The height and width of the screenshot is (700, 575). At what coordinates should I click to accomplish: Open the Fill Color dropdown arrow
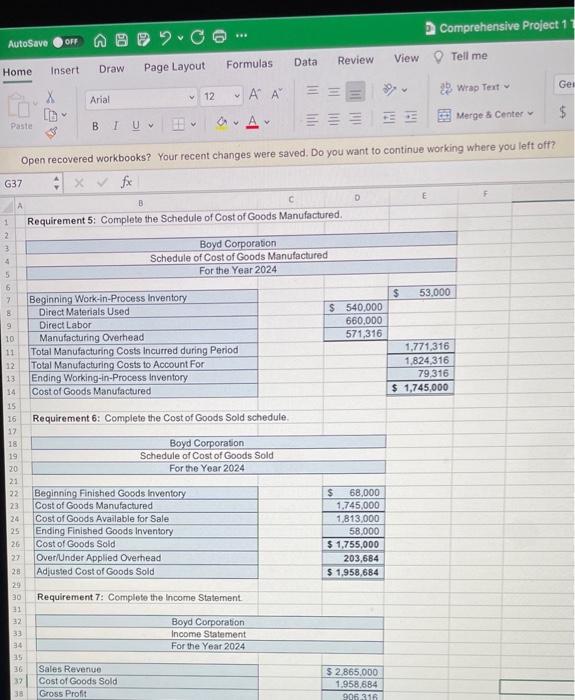(236, 122)
